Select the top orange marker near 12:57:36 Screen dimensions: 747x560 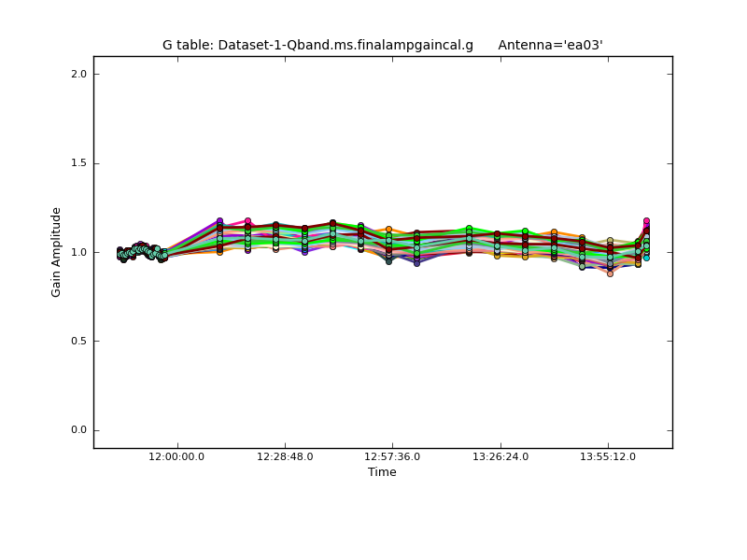tap(388, 229)
